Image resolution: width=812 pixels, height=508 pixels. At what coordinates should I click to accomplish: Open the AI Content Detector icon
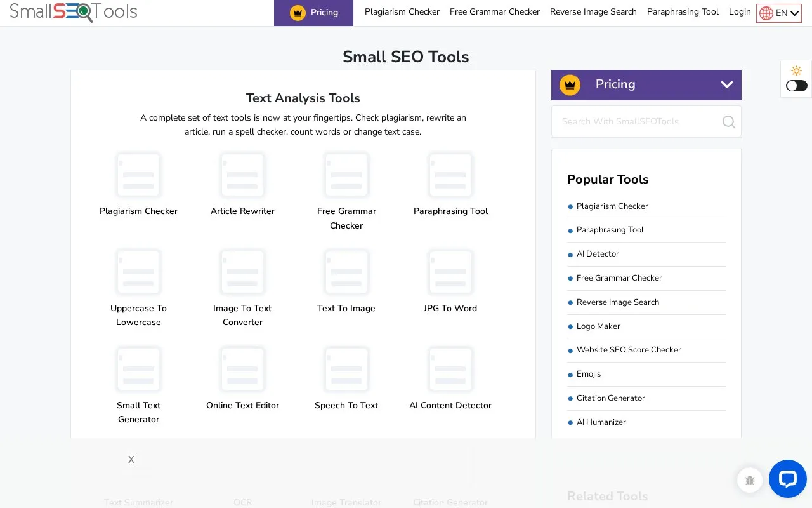(x=450, y=370)
